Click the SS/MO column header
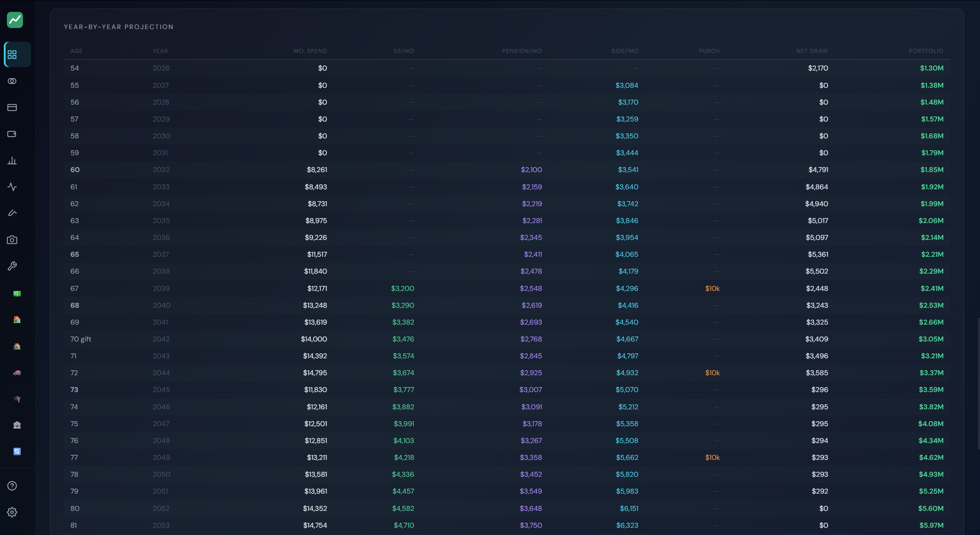Viewport: 980px width, 535px height. point(404,51)
